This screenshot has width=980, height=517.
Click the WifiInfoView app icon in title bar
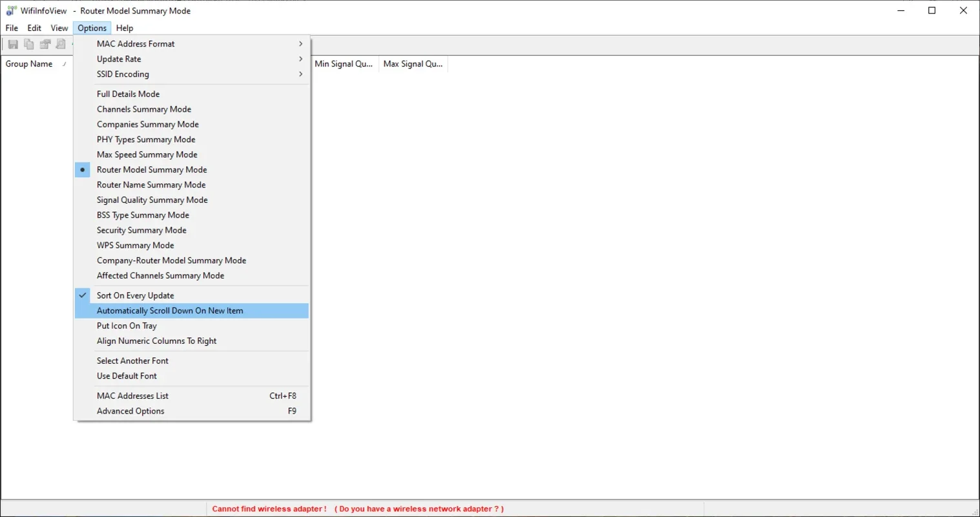(x=11, y=11)
